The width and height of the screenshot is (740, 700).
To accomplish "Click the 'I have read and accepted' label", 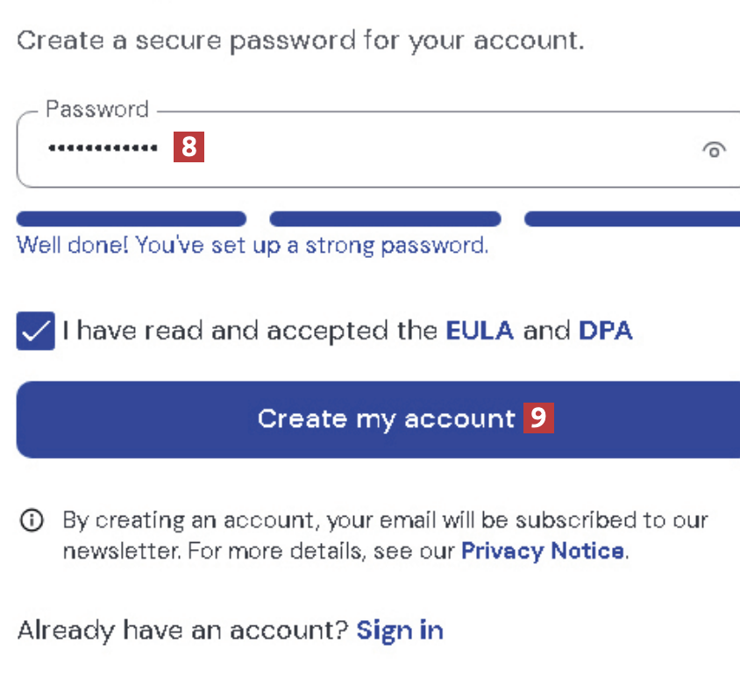I will point(249,331).
